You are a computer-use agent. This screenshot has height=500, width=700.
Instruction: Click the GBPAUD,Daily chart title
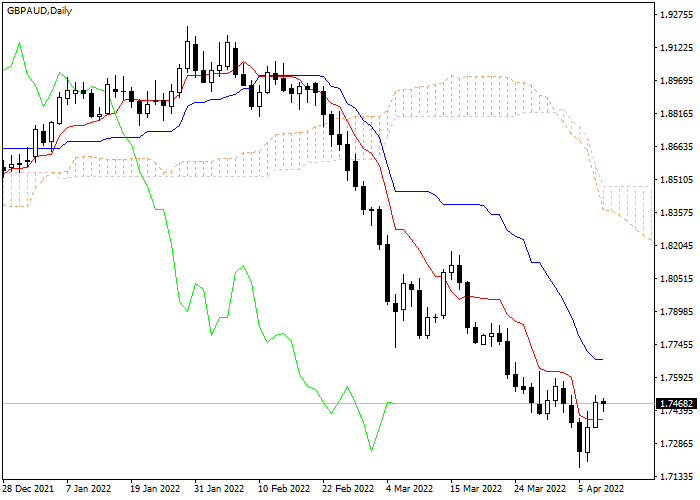coord(40,9)
